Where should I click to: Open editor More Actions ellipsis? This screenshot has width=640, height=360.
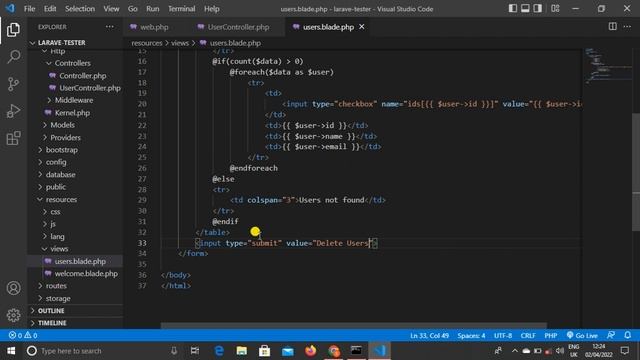coord(627,27)
